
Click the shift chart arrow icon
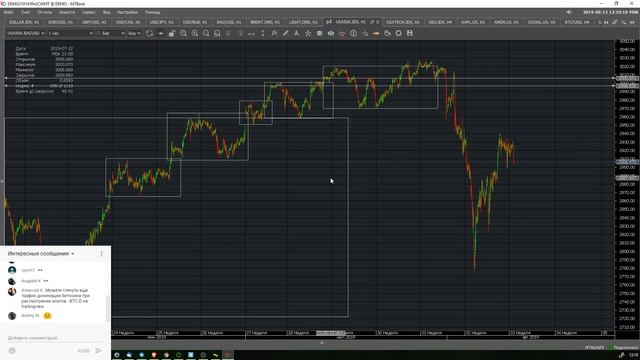coord(161,33)
